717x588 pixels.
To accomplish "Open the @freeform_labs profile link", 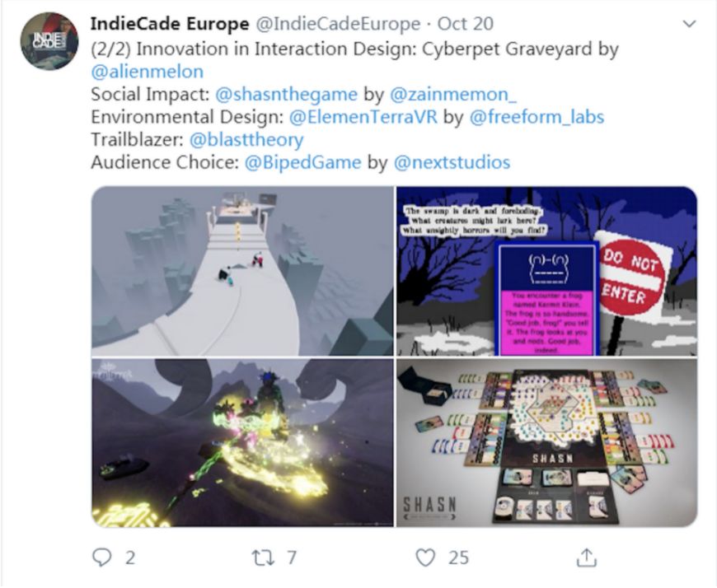I will 537,117.
